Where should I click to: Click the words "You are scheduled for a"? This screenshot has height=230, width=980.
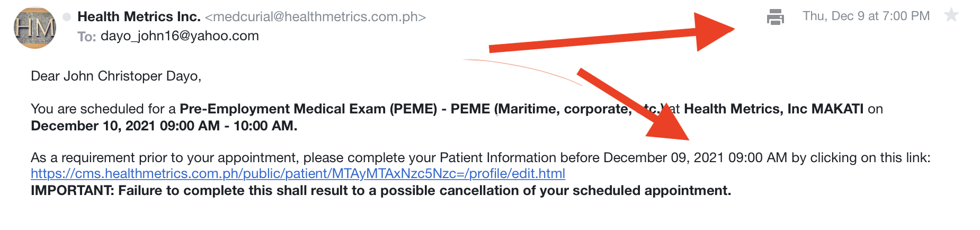pos(103,109)
